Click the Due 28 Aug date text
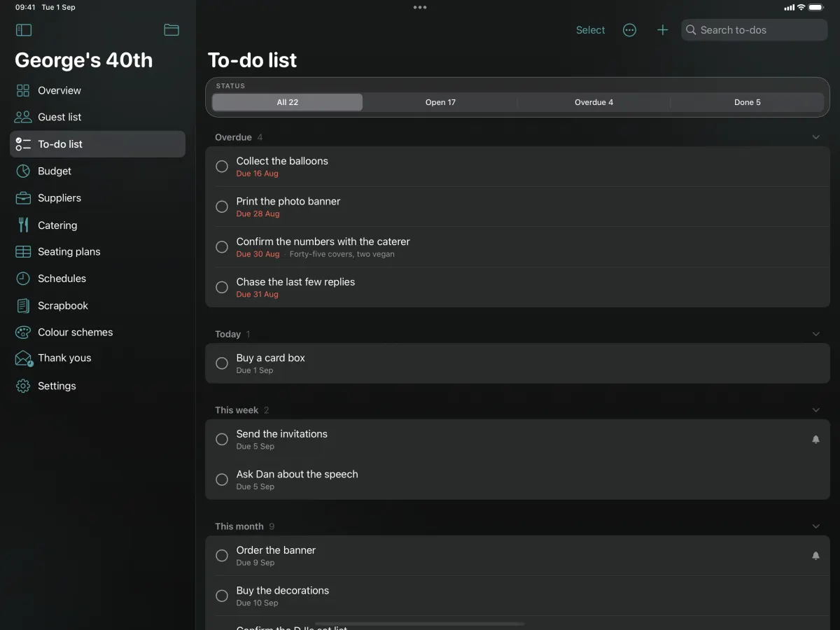Viewport: 840px width, 630px height. [258, 214]
